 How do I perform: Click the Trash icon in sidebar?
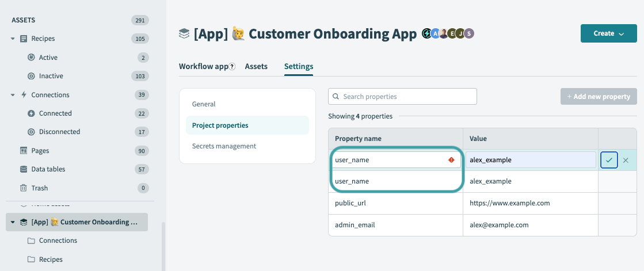point(24,188)
